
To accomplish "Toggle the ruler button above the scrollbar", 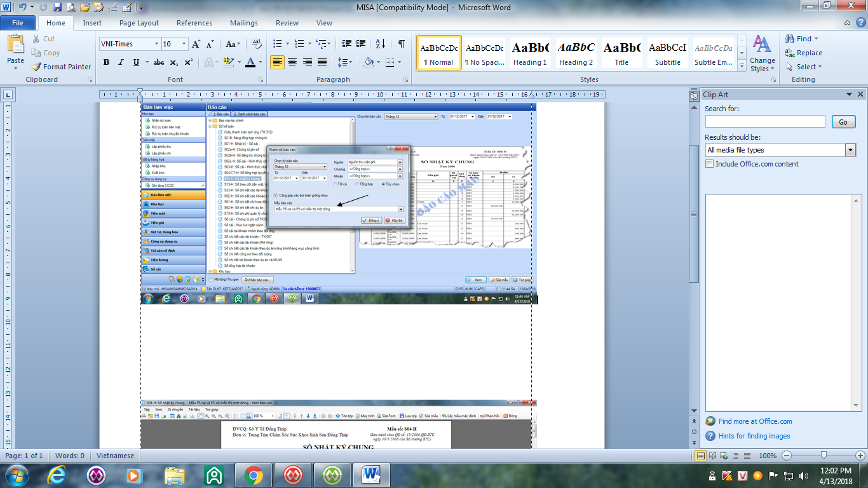I will pos(694,95).
